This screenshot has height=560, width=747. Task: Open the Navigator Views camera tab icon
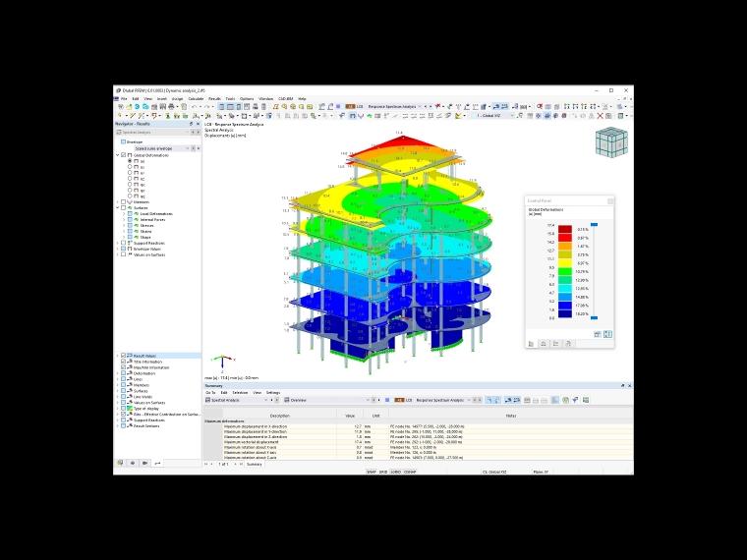pyautogui.click(x=144, y=463)
